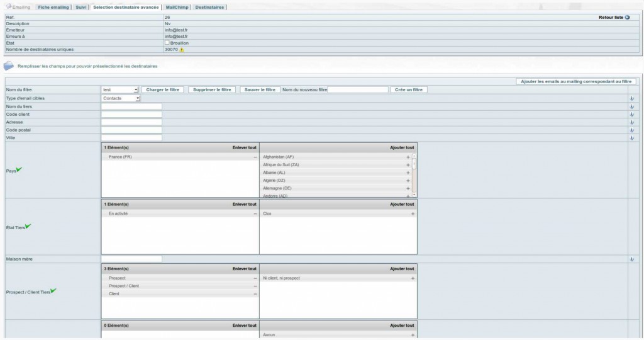Click the Nom du nouveau filtre input field

click(358, 90)
